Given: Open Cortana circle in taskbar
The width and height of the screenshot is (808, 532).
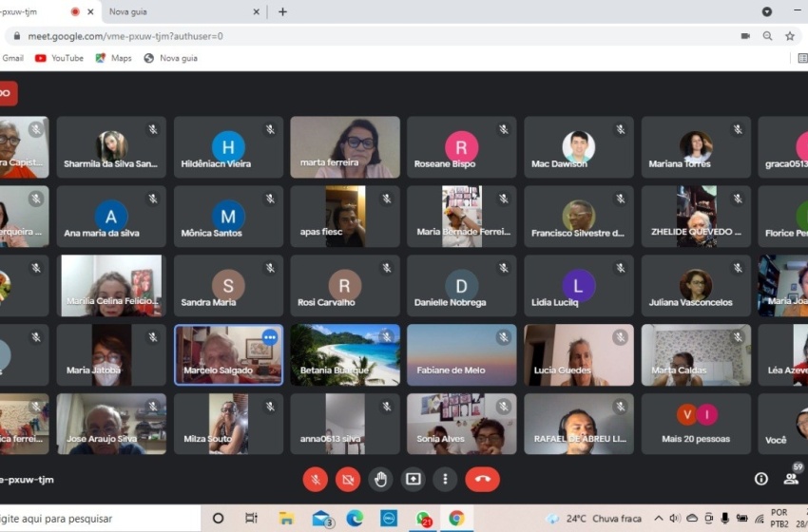Looking at the screenshot, I should [x=218, y=518].
